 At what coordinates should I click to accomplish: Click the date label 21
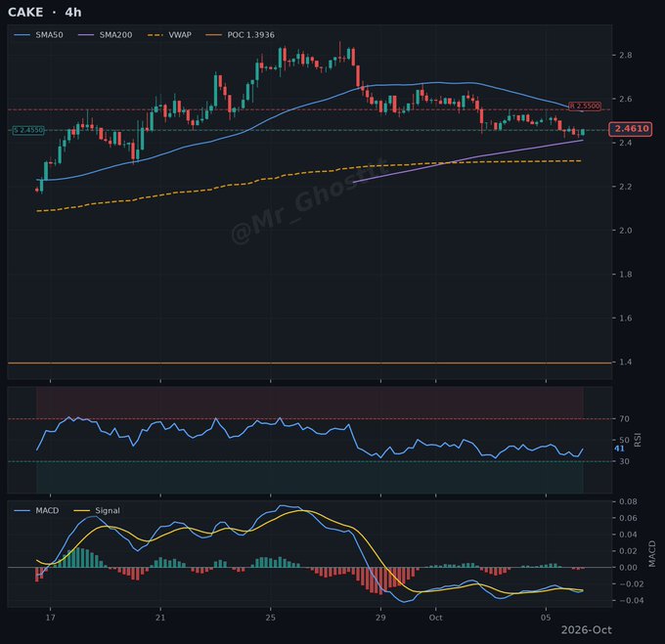coord(160,618)
